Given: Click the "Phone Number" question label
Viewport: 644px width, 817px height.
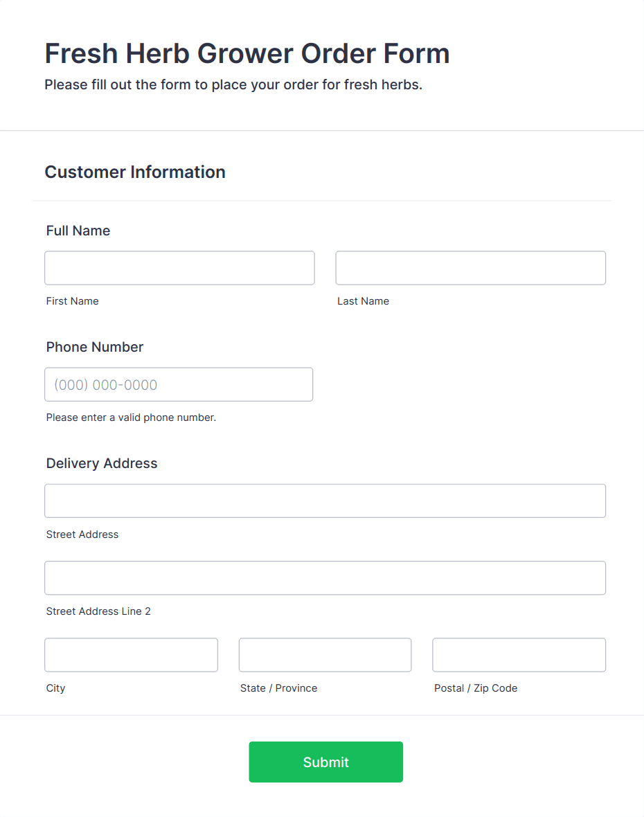Looking at the screenshot, I should pos(95,347).
